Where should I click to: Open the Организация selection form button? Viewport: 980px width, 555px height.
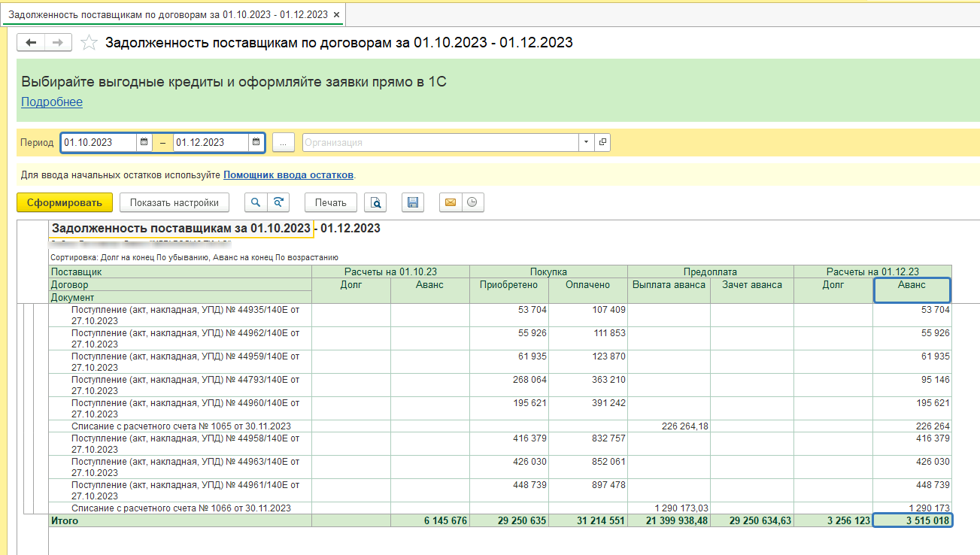click(x=602, y=142)
